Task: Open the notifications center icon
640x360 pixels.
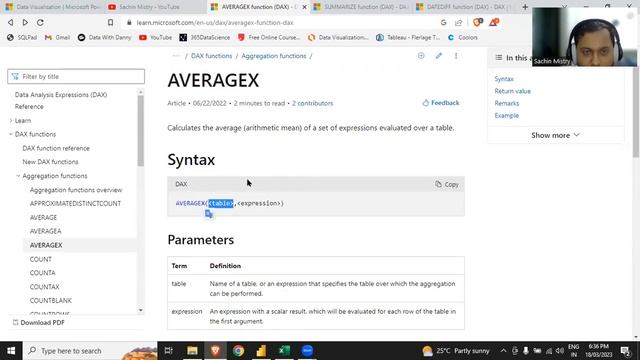Action: tap(625, 351)
